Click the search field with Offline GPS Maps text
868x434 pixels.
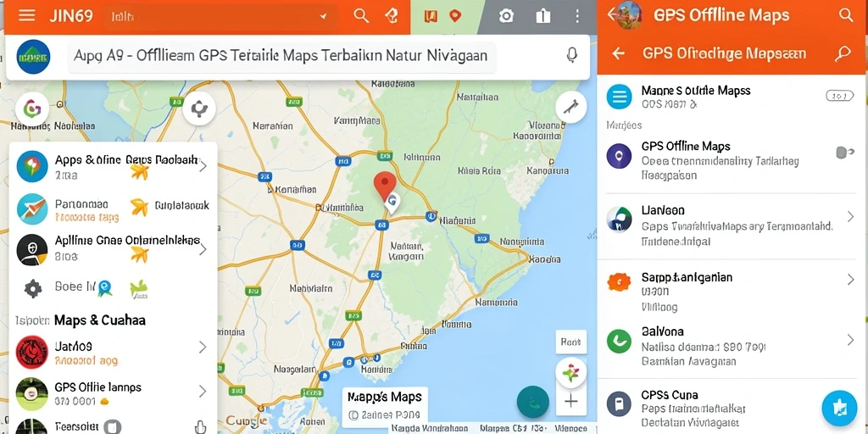[281, 57]
